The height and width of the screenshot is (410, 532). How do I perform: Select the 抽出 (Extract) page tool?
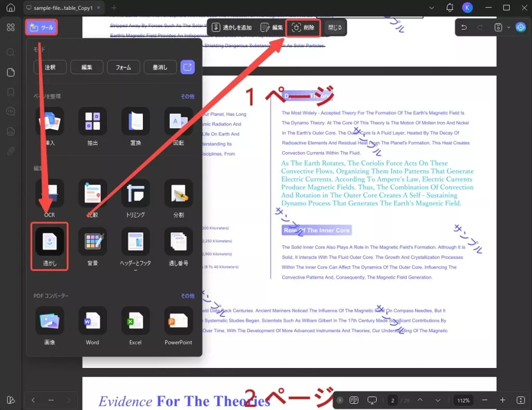(x=92, y=127)
